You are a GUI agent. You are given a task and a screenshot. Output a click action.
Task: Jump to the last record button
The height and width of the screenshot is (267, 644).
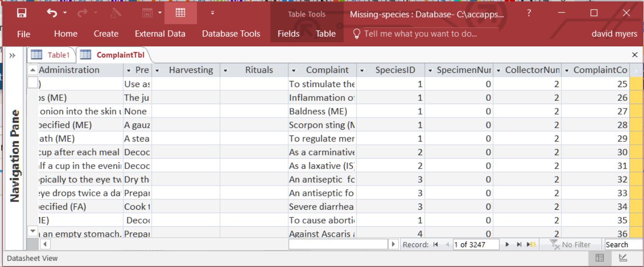pyautogui.click(x=519, y=245)
